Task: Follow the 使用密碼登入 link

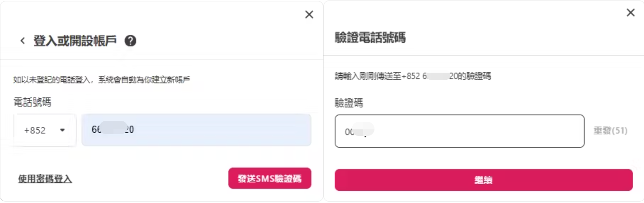Action: (45, 179)
